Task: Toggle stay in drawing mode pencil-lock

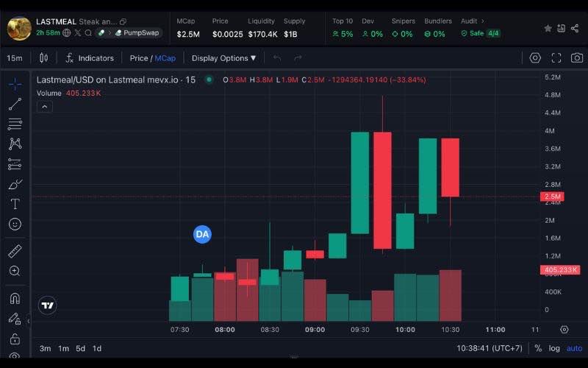Action: tap(15, 319)
